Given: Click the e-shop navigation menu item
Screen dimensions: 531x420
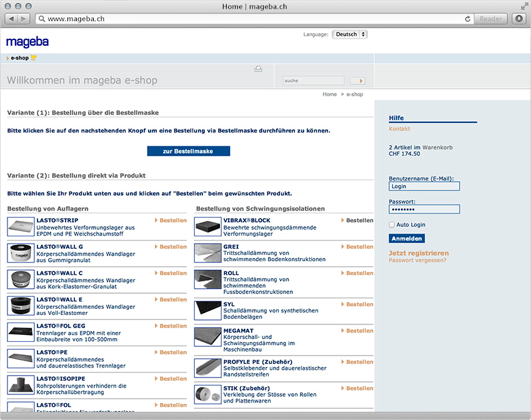Looking at the screenshot, I should pyautogui.click(x=19, y=58).
